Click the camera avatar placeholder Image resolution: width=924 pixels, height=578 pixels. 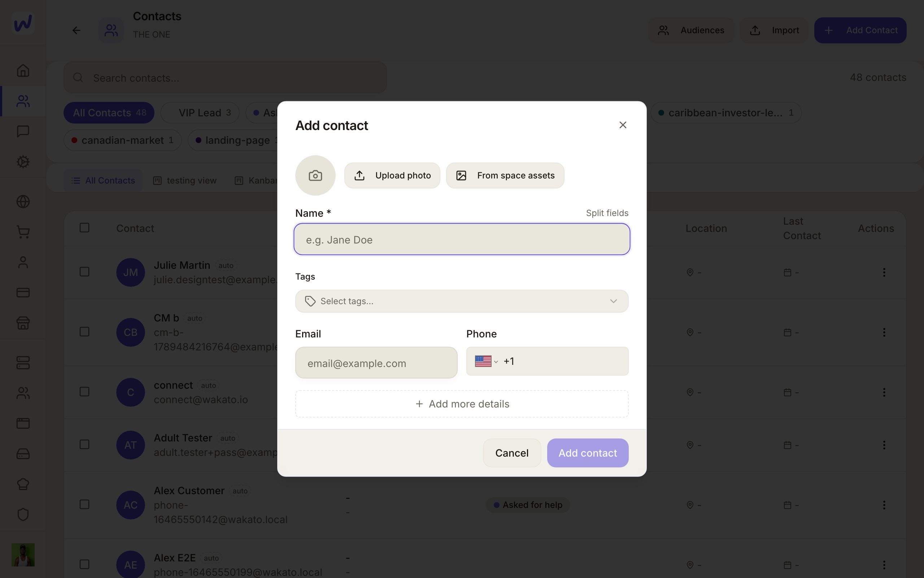click(x=315, y=176)
